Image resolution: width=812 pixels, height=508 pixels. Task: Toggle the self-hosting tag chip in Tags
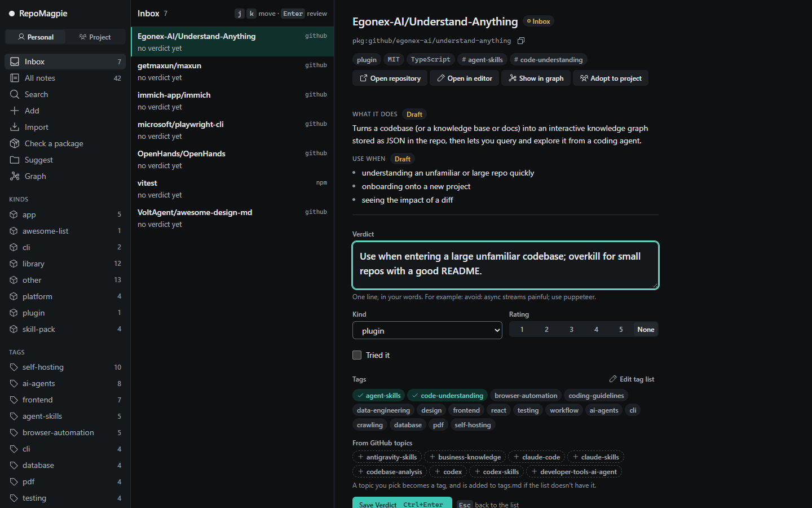coord(473,425)
